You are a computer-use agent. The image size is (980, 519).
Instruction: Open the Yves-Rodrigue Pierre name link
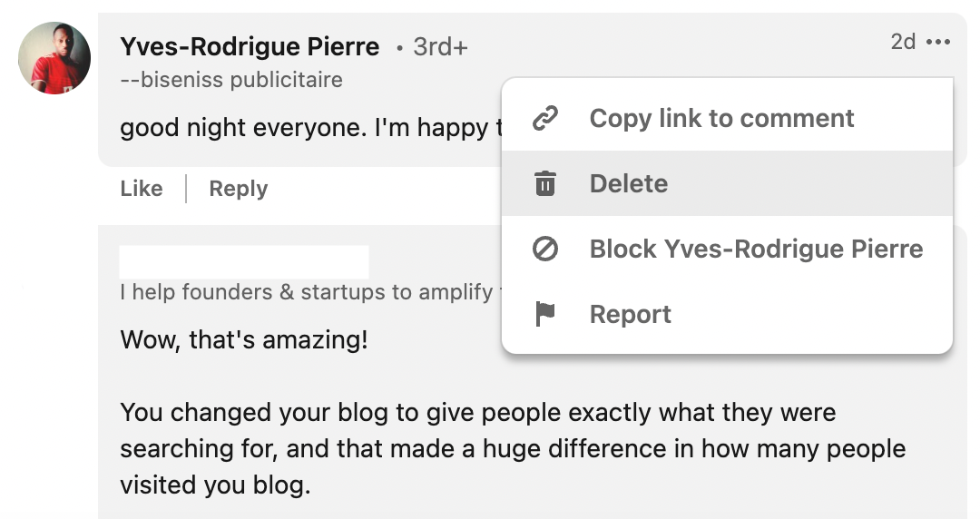pos(250,46)
